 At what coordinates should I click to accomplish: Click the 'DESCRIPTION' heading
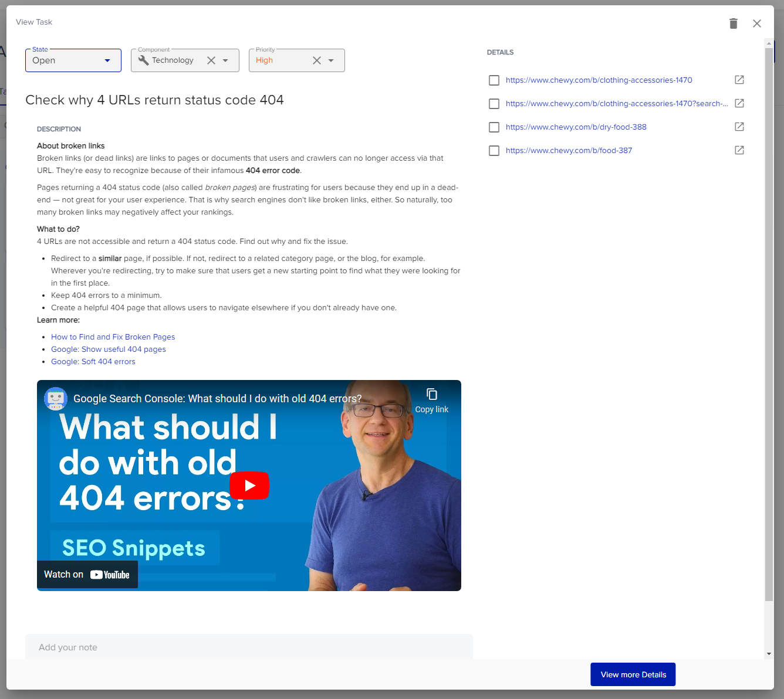click(x=59, y=129)
